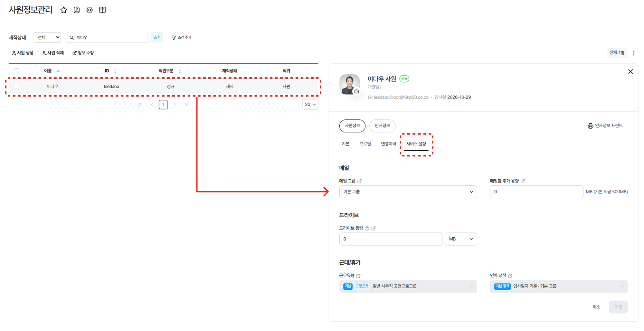Viewport: 644px width, 331px height.
Task: Open the help question-mark icon in title
Action: 77,10
